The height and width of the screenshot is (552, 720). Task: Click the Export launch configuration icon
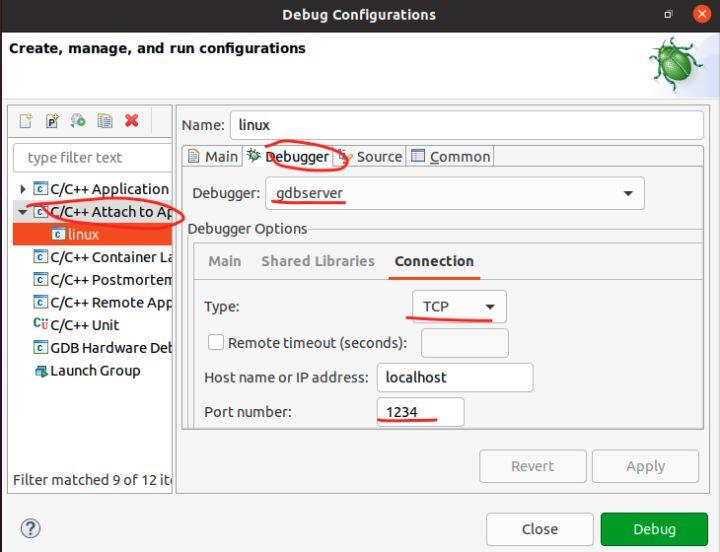tap(78, 121)
